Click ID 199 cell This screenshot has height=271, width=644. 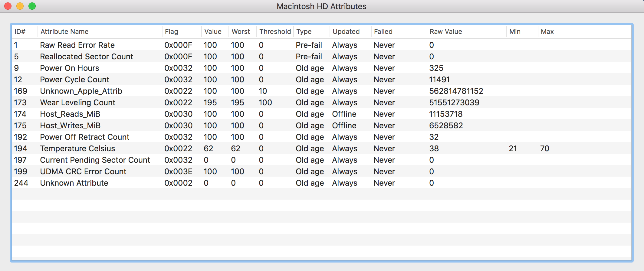coord(21,171)
